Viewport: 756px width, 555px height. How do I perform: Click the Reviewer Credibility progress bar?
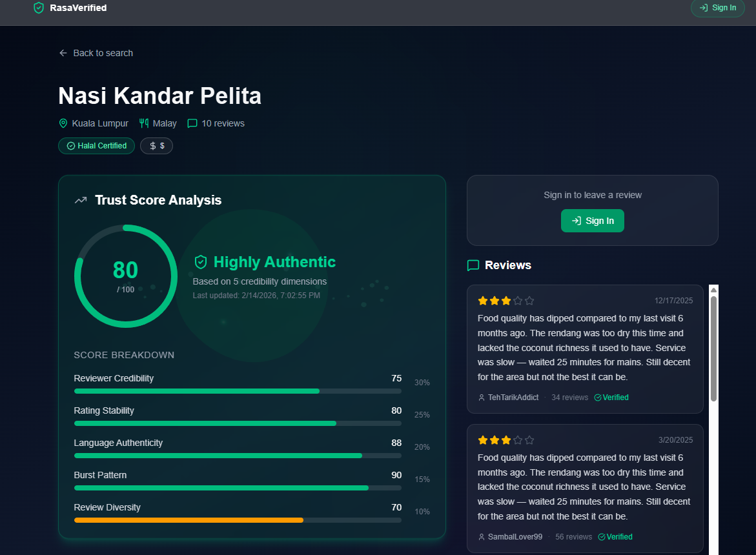point(238,391)
